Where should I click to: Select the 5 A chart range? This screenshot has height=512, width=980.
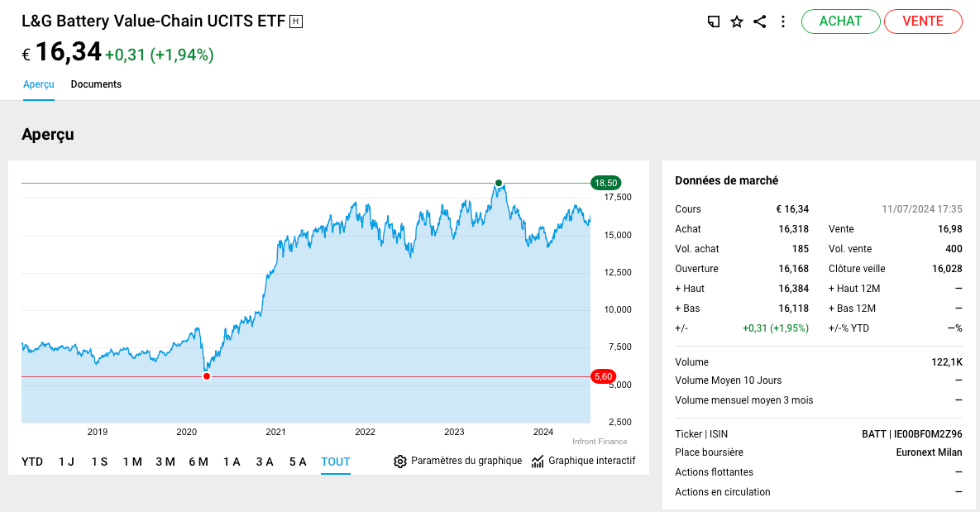pos(298,462)
